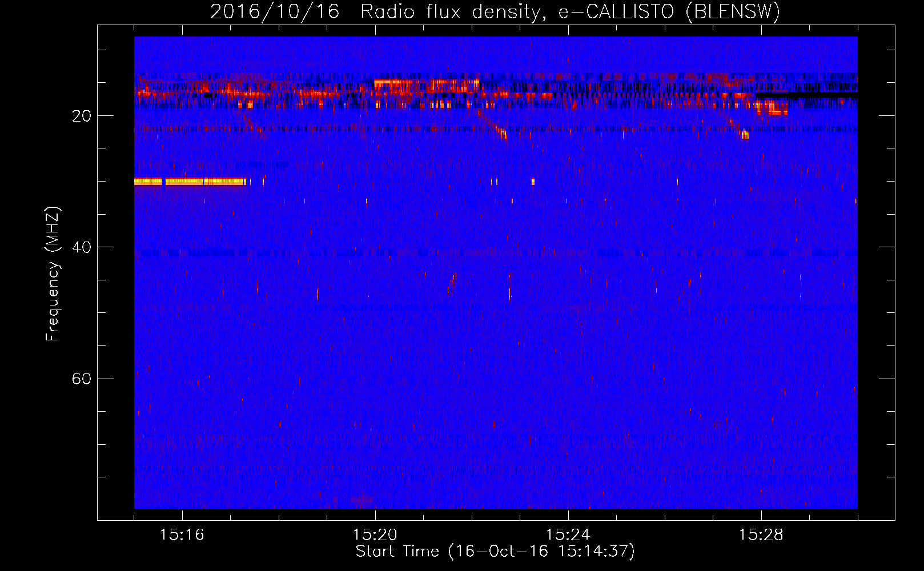Click the '20' frequency tick label
Viewport: 924px width, 571px height.
tap(82, 116)
